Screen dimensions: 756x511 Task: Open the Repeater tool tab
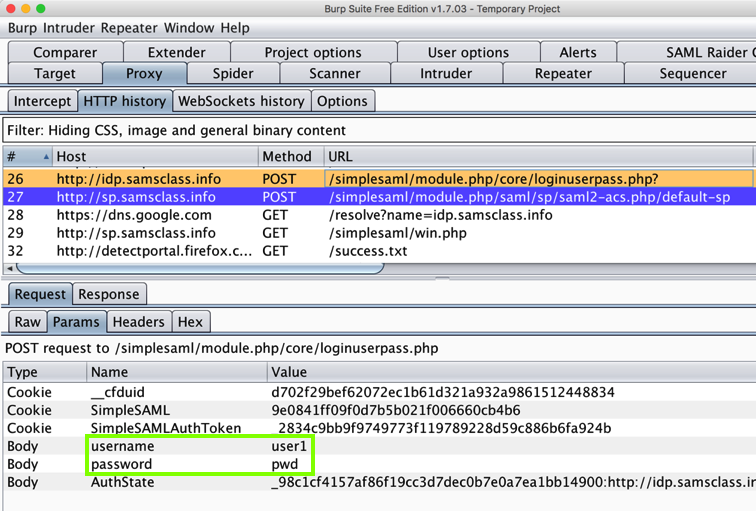coord(563,73)
